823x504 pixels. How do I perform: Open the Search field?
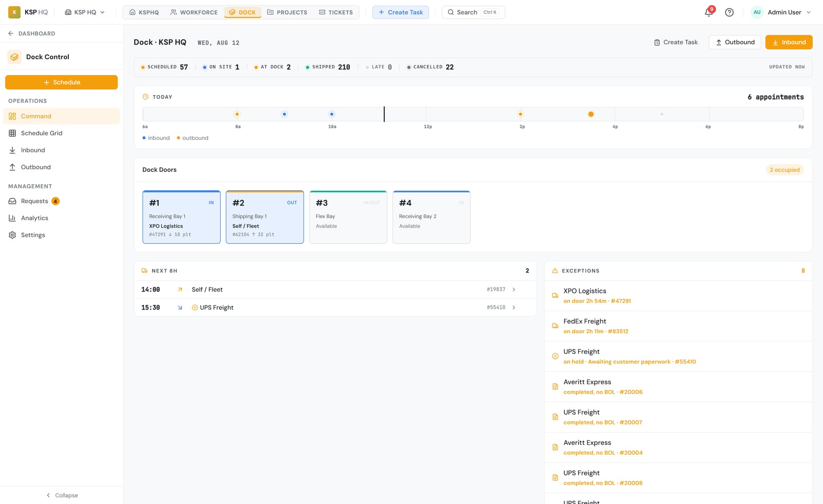pos(473,12)
